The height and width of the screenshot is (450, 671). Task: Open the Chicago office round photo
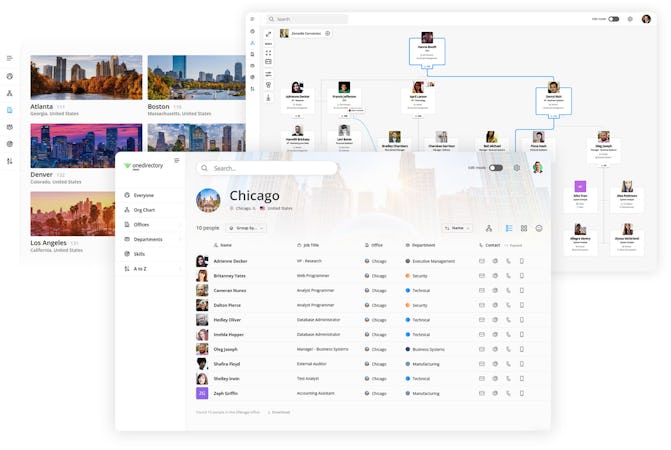(x=208, y=200)
